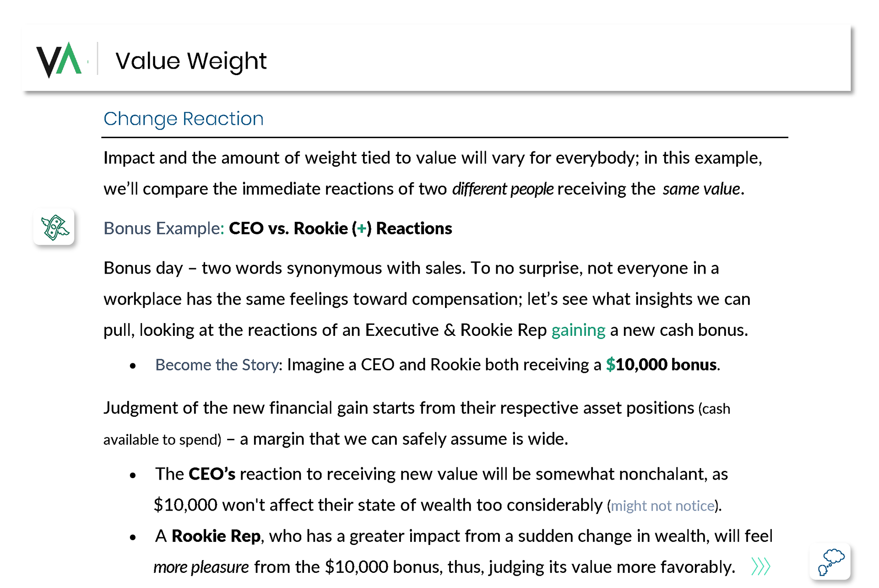Screen dimensions: 879x588
Task: Click the thought bubble head icon
Action: (830, 562)
